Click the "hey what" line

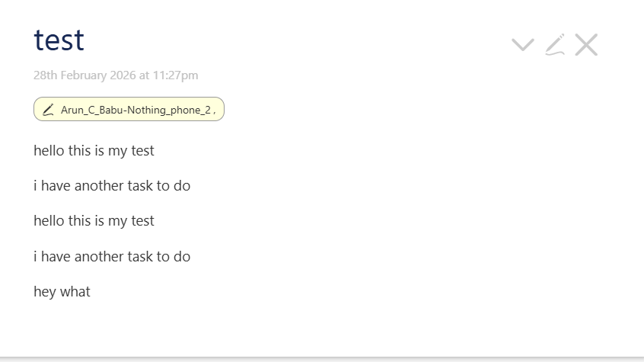point(62,292)
